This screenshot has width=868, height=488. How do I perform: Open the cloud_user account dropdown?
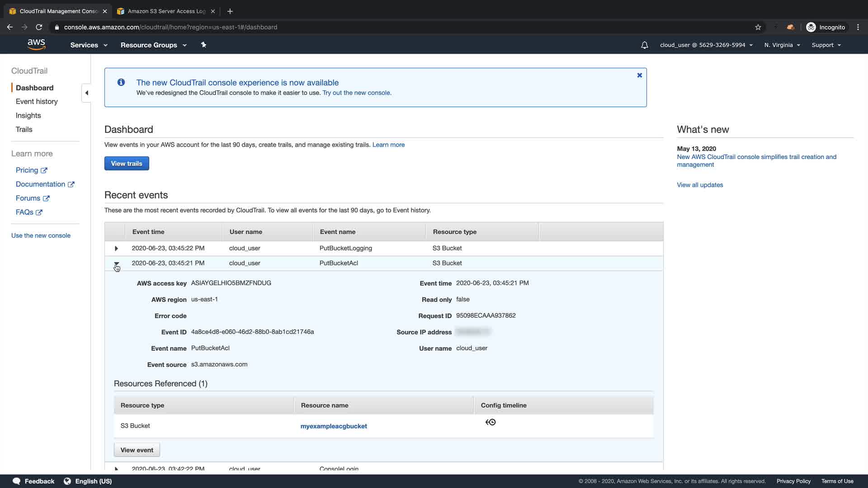tap(706, 45)
